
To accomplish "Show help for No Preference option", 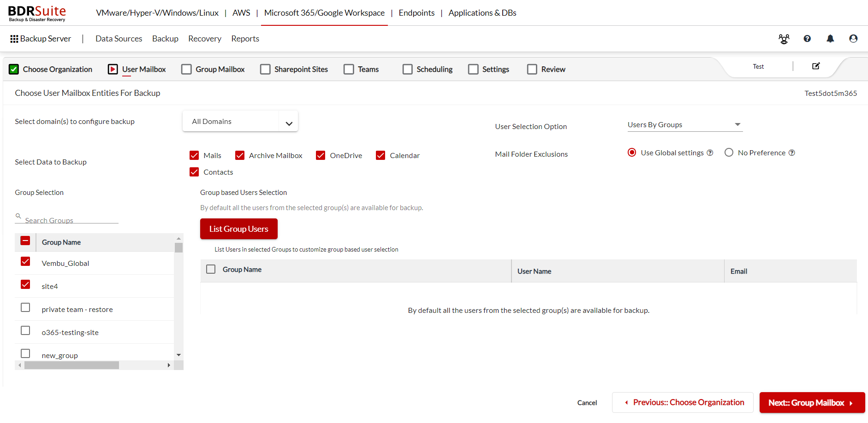I will point(791,153).
